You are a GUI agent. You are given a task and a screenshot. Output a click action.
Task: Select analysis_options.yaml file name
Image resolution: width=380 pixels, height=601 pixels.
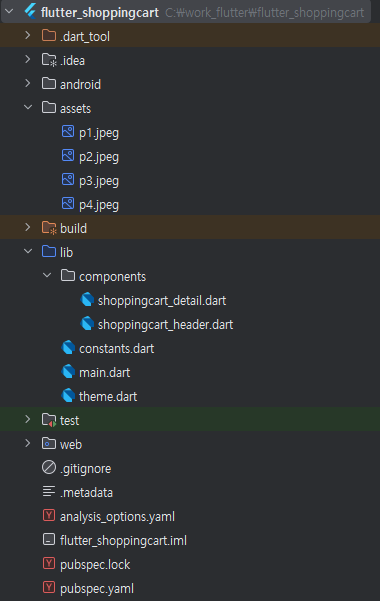click(x=117, y=517)
